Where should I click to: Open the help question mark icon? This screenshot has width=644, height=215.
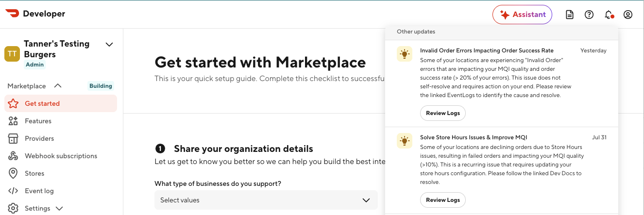(x=589, y=15)
